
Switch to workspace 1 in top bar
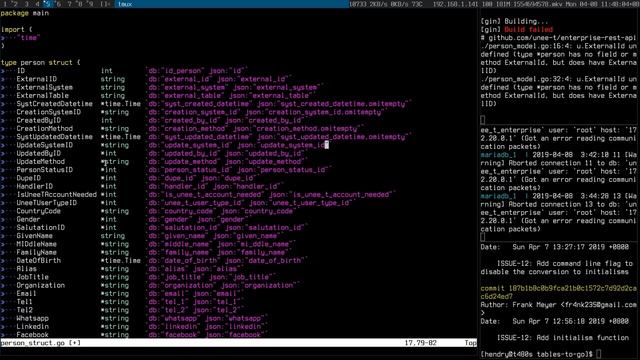tap(4, 4)
